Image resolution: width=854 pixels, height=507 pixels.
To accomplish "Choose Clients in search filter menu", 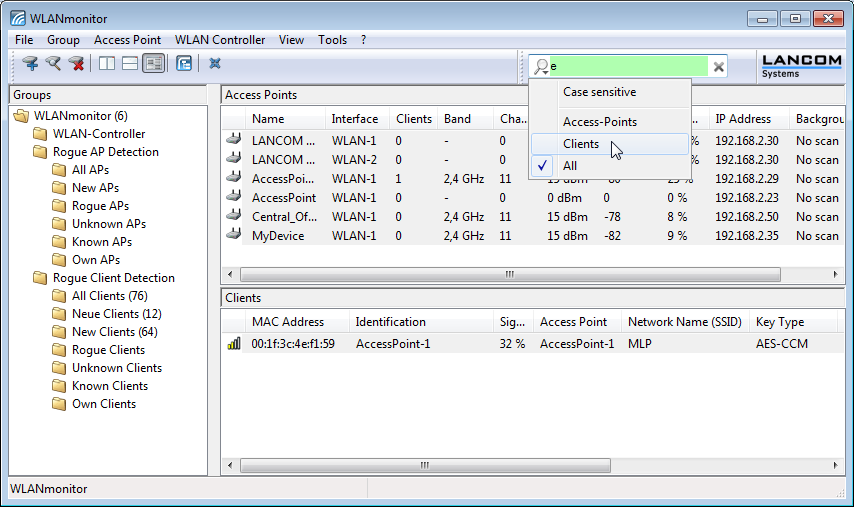I will pos(581,144).
